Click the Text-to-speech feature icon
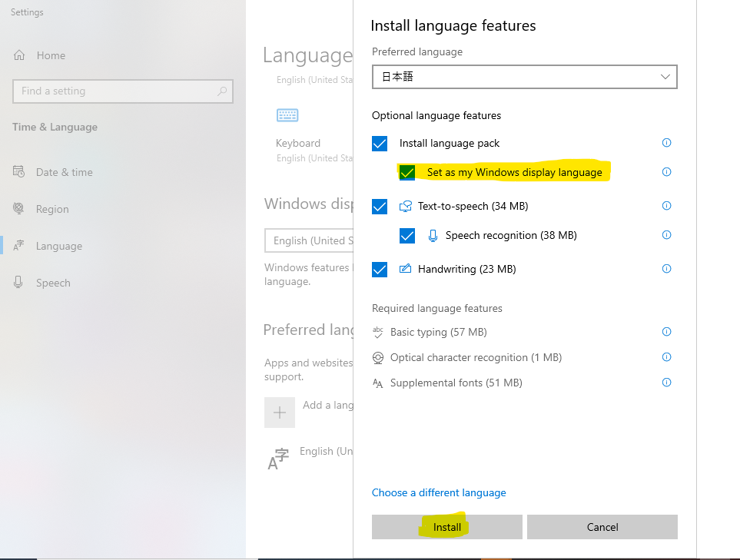Image resolution: width=740 pixels, height=560 pixels. pos(406,206)
